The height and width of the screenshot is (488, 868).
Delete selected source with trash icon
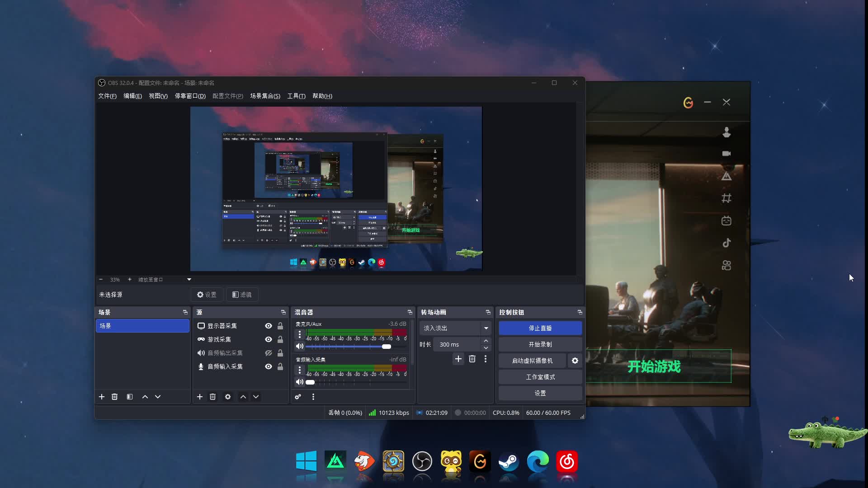(x=212, y=397)
